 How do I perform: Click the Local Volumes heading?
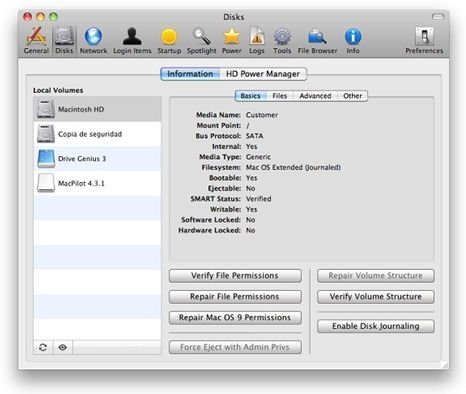click(58, 90)
